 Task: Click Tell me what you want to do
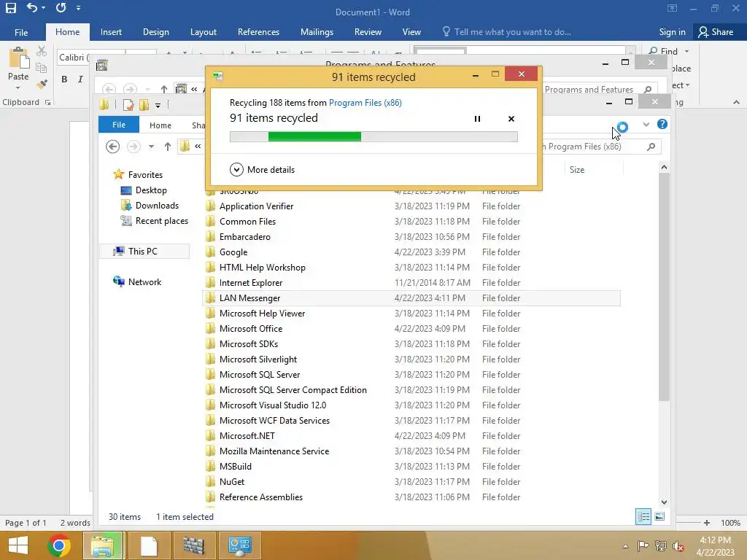pyautogui.click(x=507, y=32)
